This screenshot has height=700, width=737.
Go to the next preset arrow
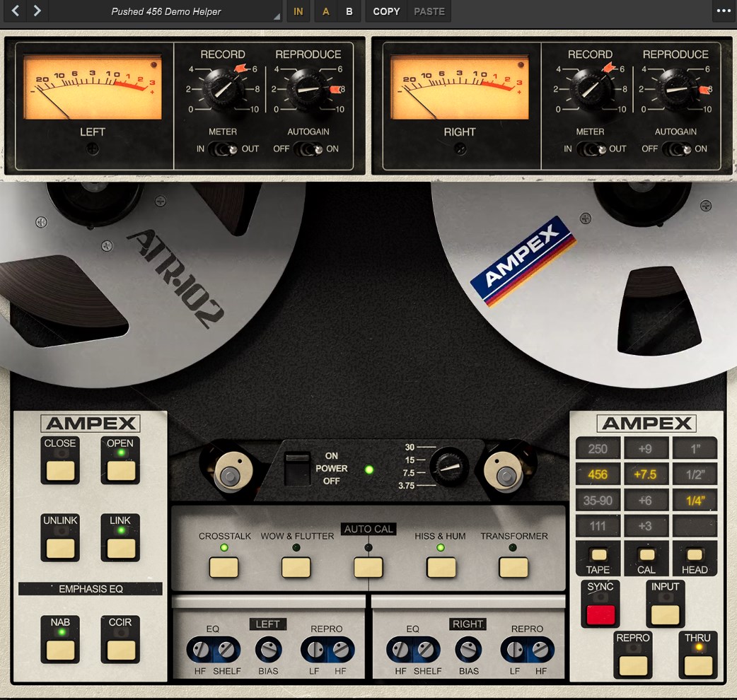click(37, 11)
